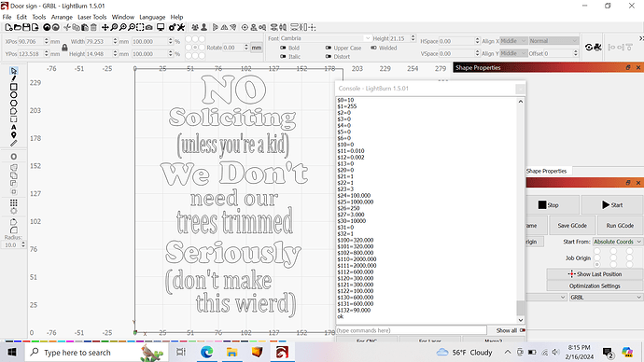644x362 pixels.
Task: Toggle the Welded text switch
Action: pyautogui.click(x=373, y=48)
